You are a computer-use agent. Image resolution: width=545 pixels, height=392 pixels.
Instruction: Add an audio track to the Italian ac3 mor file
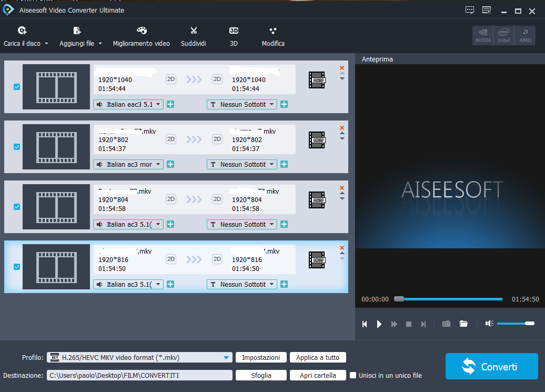pyautogui.click(x=170, y=164)
